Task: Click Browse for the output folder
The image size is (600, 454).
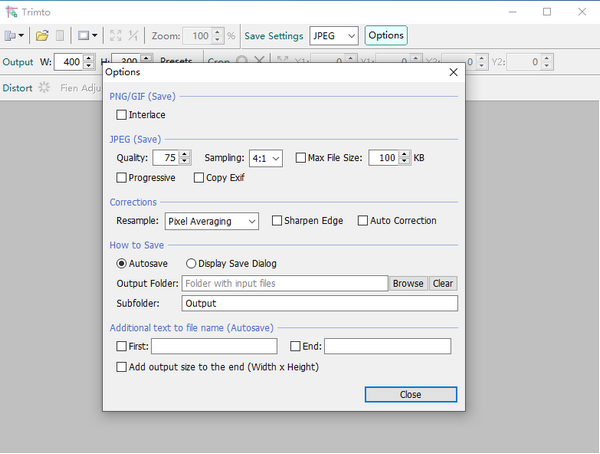Action: [408, 284]
